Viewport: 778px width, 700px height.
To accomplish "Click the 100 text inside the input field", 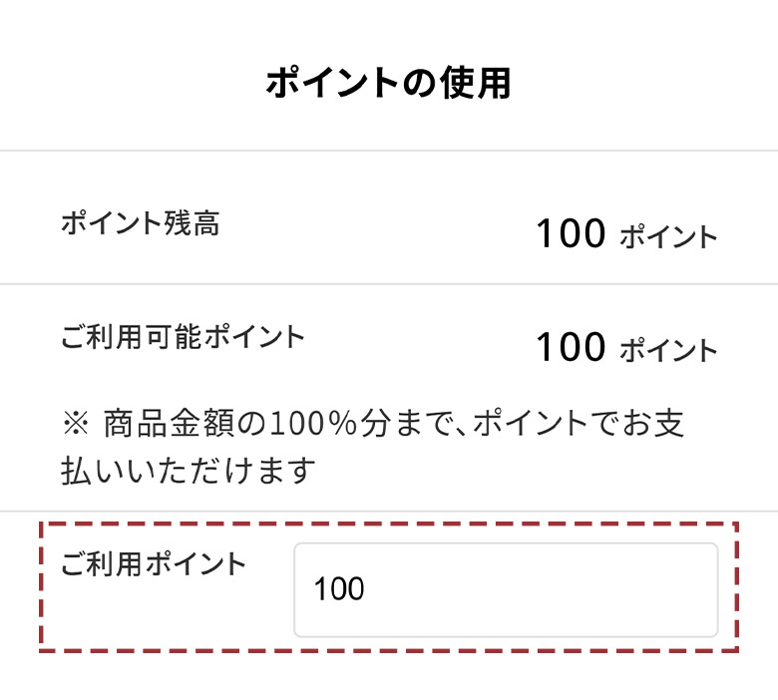I will point(339,590).
